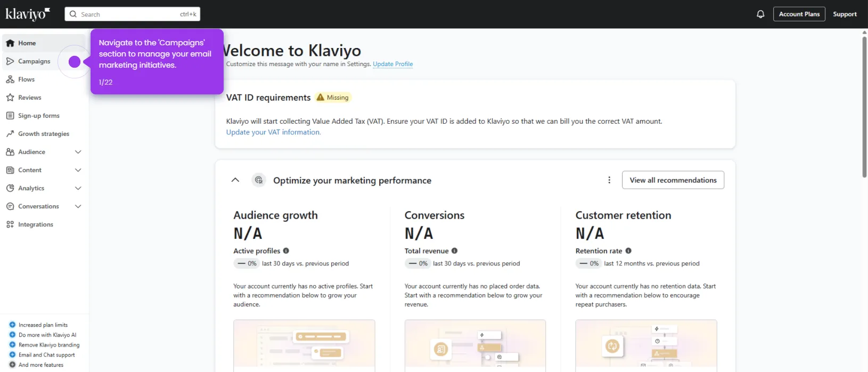
Task: Click the search magnifier icon
Action: click(73, 14)
